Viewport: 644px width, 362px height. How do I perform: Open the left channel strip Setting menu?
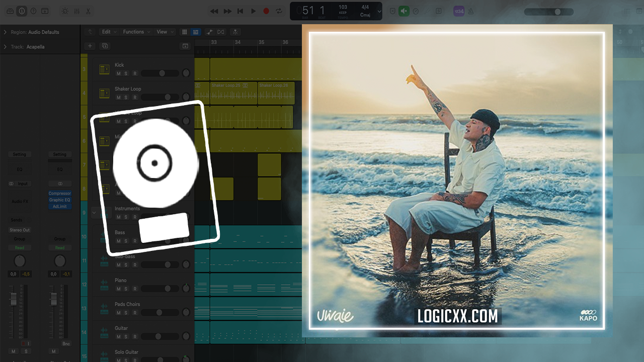[x=19, y=154]
